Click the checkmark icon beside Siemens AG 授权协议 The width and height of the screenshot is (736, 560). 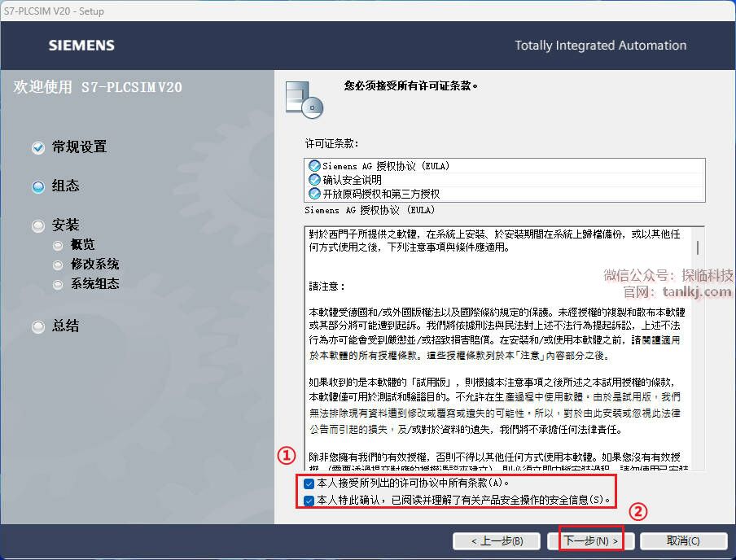314,166
